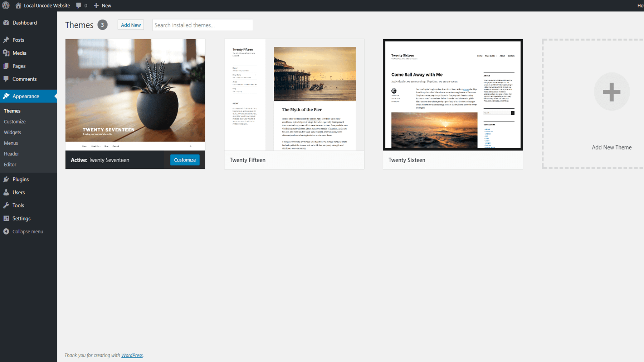Click the theme count badge showing 3

point(102,25)
